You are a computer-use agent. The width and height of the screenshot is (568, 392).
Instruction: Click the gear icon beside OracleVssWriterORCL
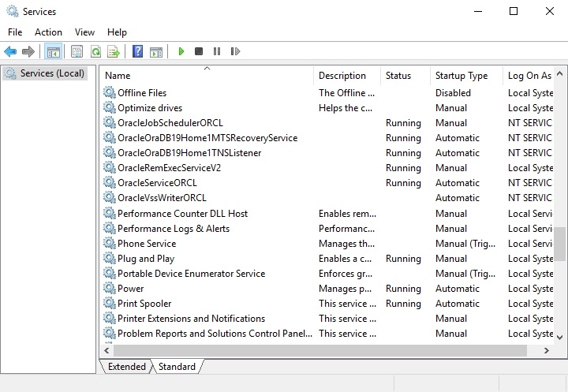110,197
